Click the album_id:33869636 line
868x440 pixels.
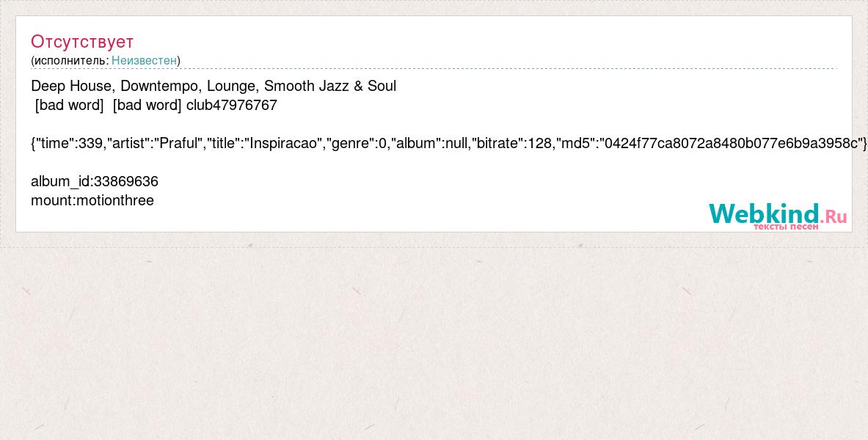pos(95,182)
